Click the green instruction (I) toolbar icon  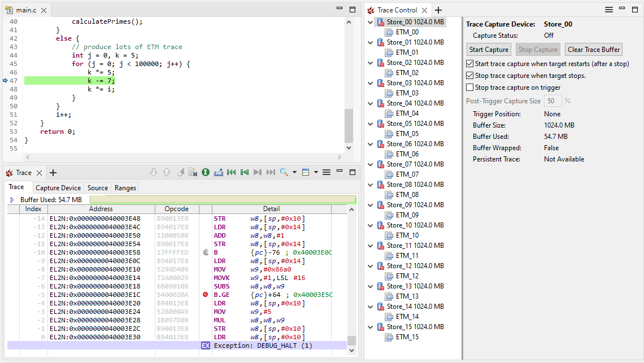(x=206, y=172)
